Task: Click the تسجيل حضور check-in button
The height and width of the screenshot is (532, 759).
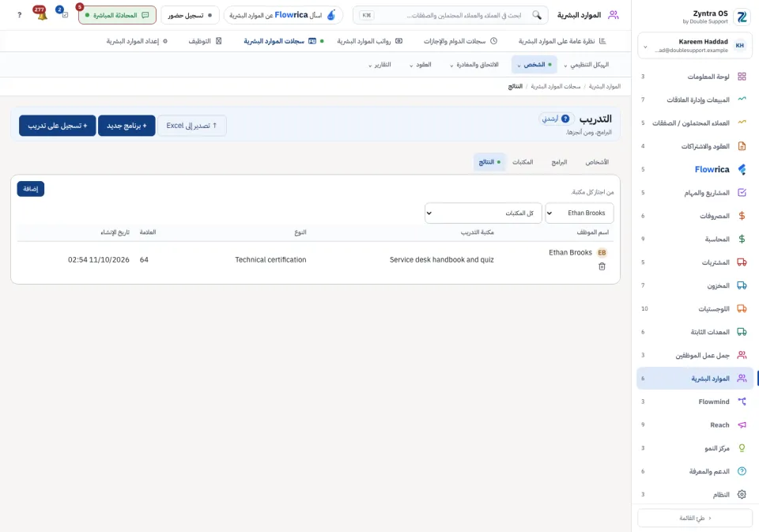Action: click(190, 15)
